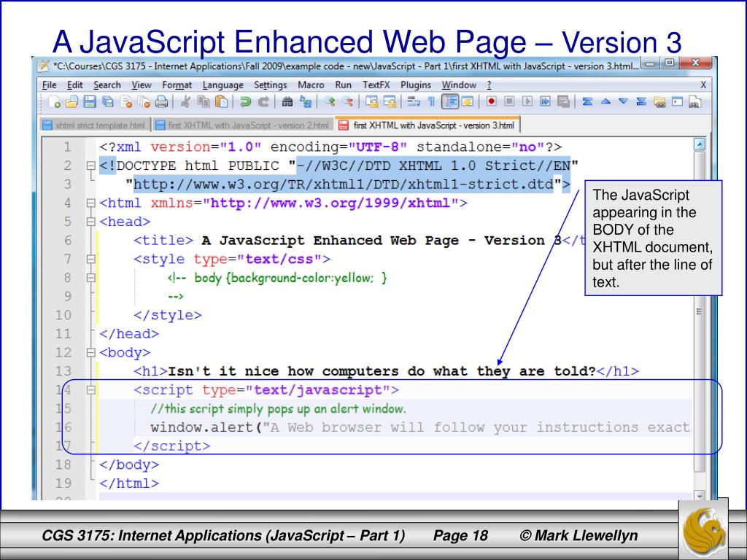The image size is (747, 560).
Task: Click the Zoom Out icon
Action: pos(347,102)
